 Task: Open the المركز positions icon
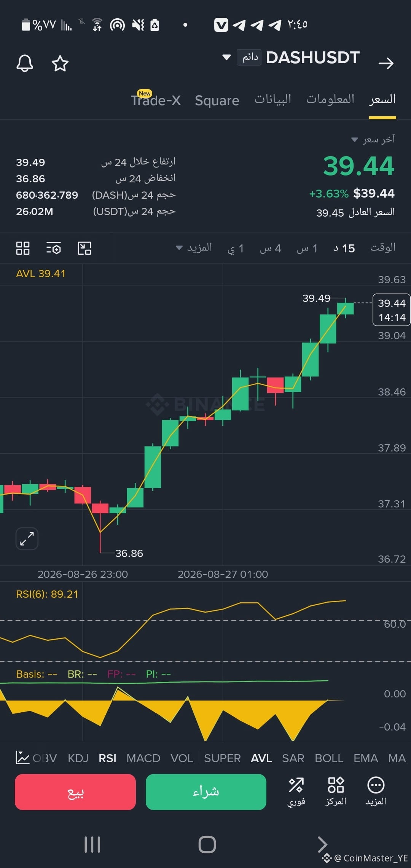coord(336,792)
